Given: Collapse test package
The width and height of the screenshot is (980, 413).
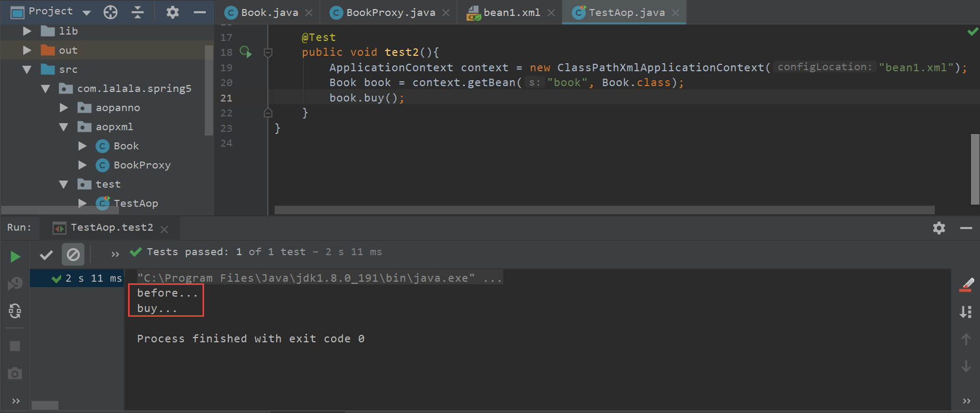Looking at the screenshot, I should point(64,184).
